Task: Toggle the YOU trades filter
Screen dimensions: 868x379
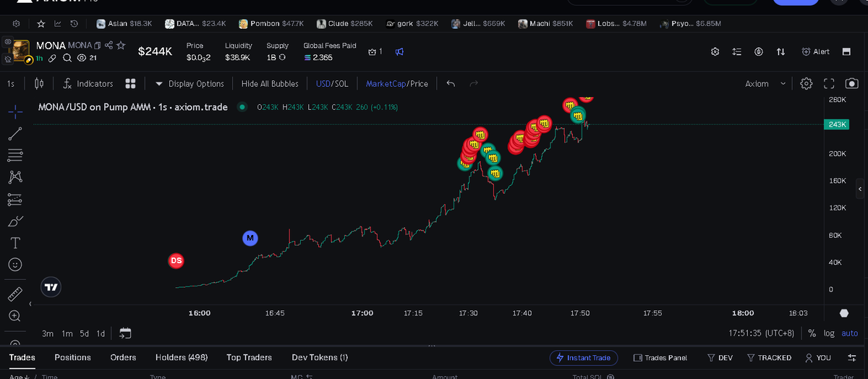Action: pos(818,357)
